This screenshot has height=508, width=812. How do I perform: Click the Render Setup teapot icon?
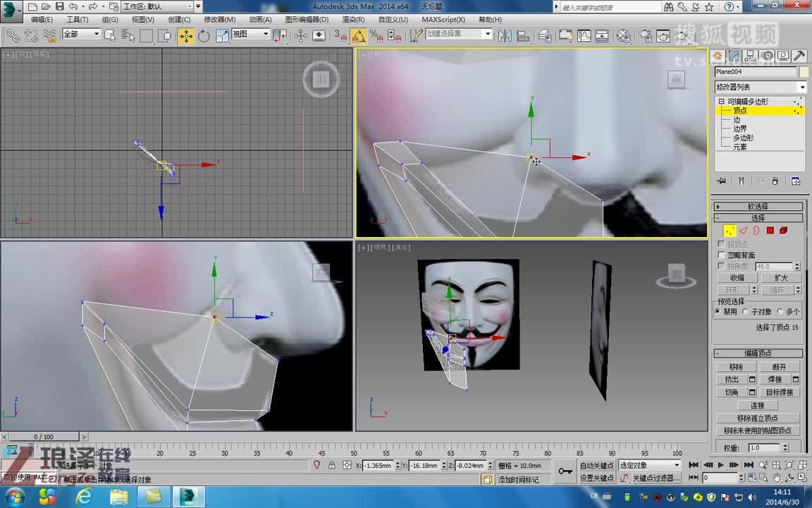pyautogui.click(x=644, y=34)
